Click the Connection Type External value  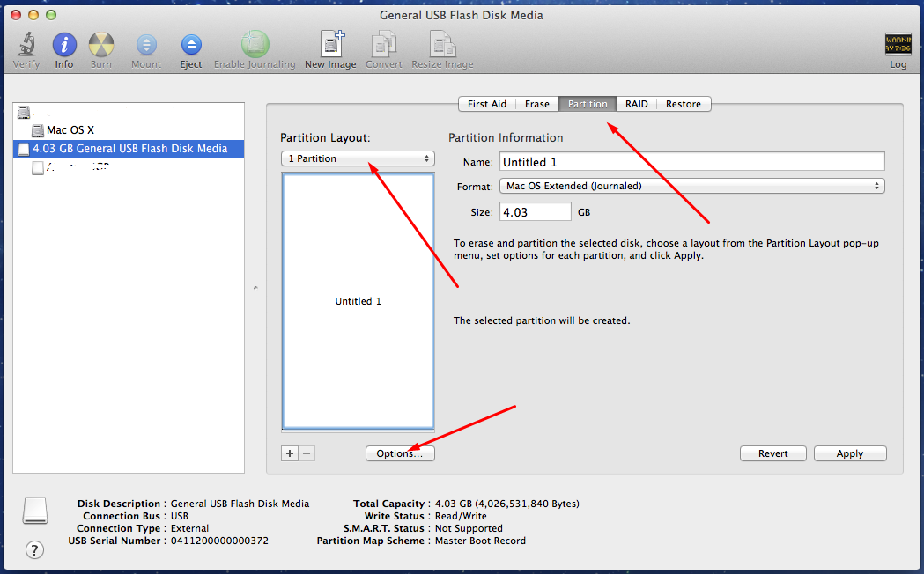[x=189, y=528]
